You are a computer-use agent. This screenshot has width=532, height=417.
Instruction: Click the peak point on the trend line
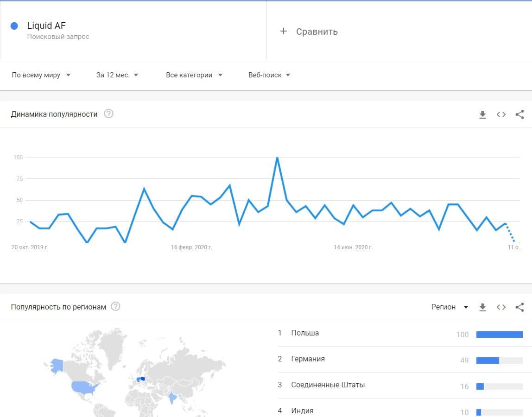point(277,158)
